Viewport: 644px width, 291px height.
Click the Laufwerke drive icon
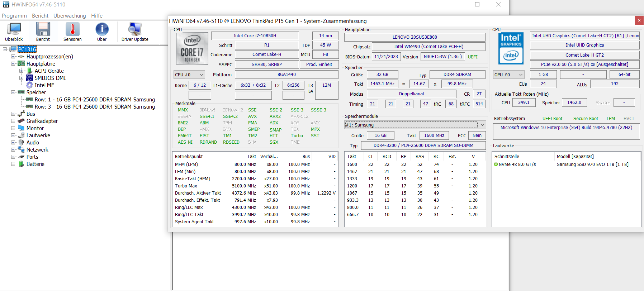[x=21, y=135]
